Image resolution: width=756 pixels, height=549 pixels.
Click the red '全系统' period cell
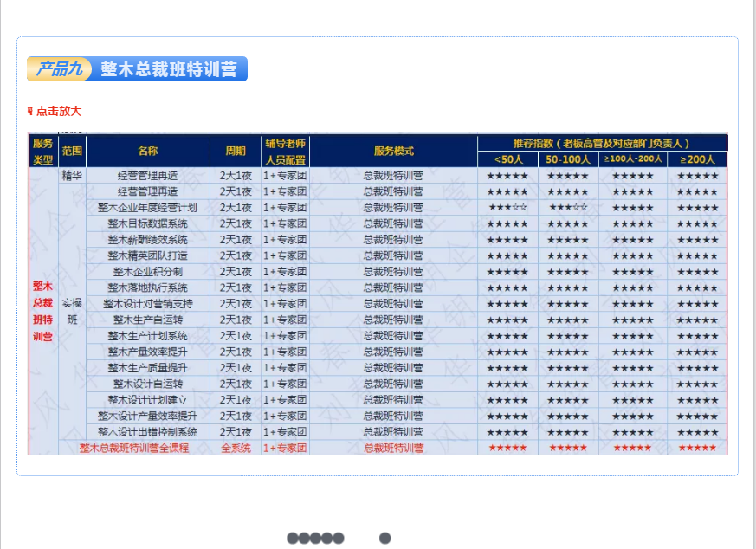(x=236, y=448)
